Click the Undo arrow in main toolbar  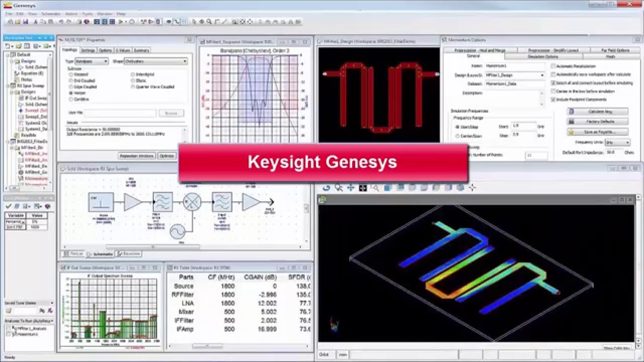click(x=61, y=22)
